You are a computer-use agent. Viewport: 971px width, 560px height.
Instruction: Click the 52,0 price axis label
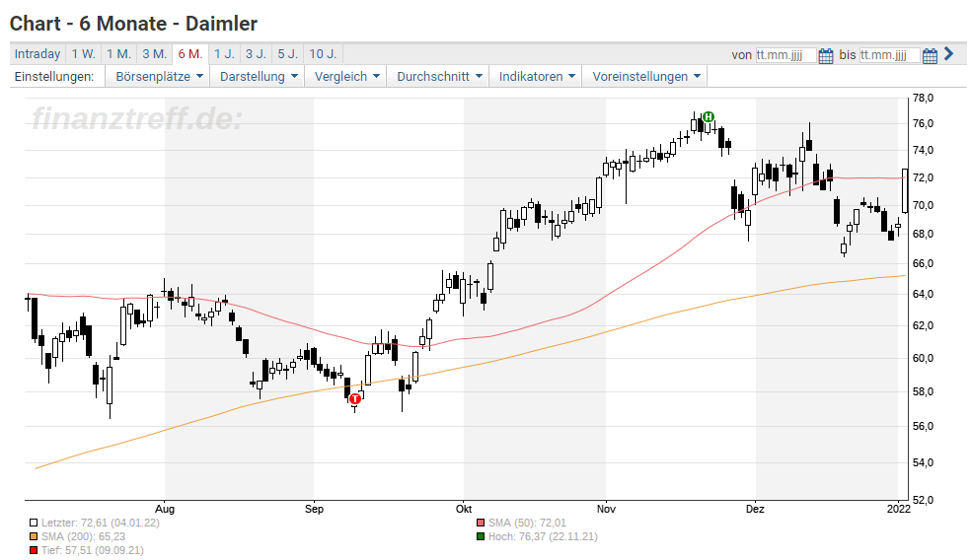(x=923, y=499)
